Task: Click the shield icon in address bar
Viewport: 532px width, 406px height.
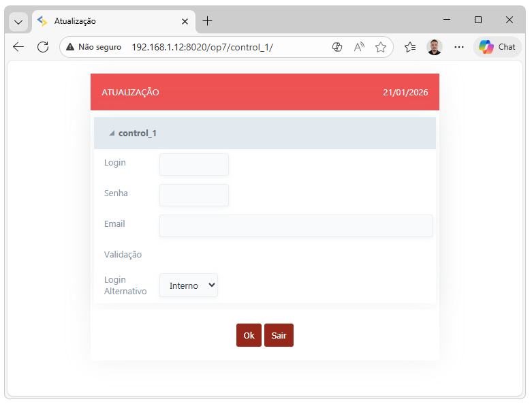Action: click(x=337, y=47)
